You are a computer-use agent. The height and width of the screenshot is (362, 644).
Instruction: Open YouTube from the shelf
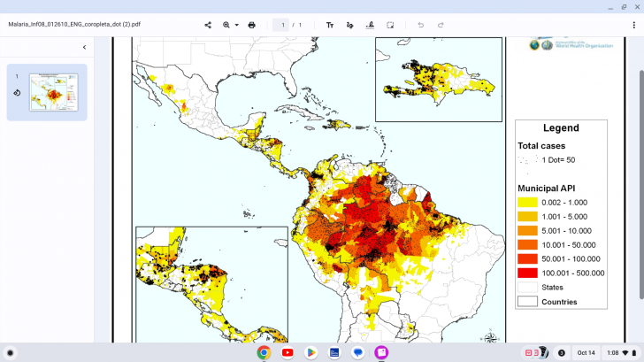(x=287, y=352)
